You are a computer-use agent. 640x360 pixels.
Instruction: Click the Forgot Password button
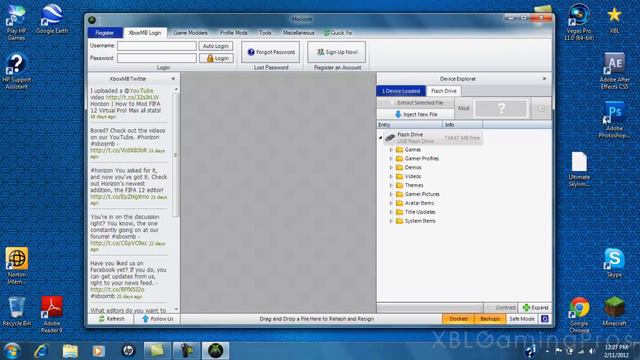click(x=271, y=52)
